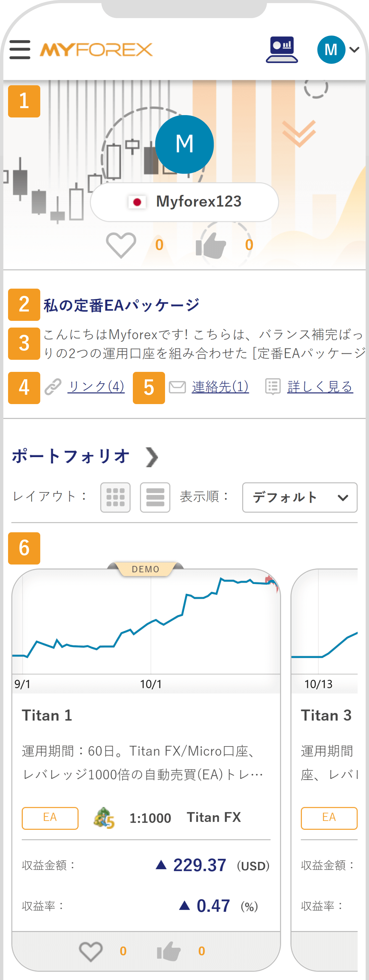Favorite the Titan 1 card with the heart
The image size is (369, 980).
tap(90, 950)
